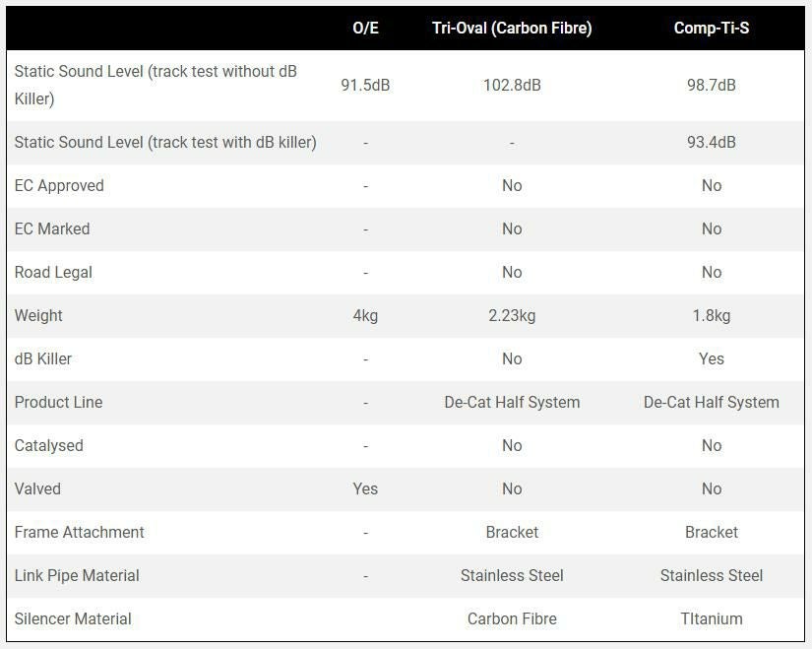The height and width of the screenshot is (649, 812).
Task: Click the Comp-Ti-S column header
Action: [711, 28]
